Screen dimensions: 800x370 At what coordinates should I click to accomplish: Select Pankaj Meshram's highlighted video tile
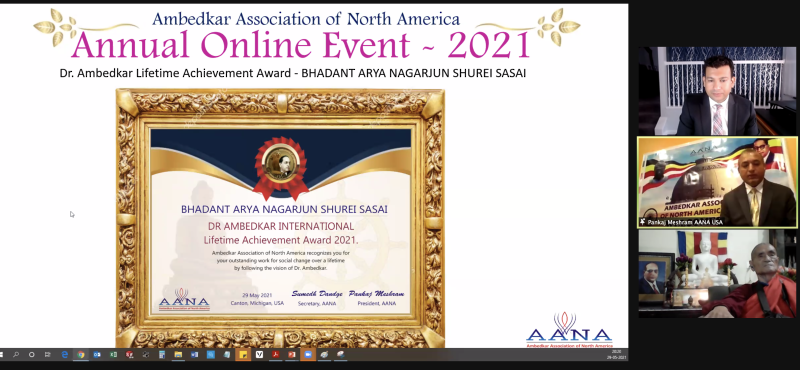click(717, 182)
